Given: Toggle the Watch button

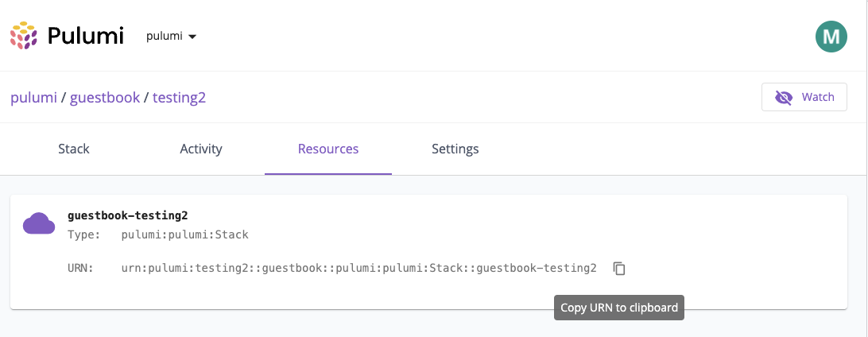Looking at the screenshot, I should coord(804,97).
